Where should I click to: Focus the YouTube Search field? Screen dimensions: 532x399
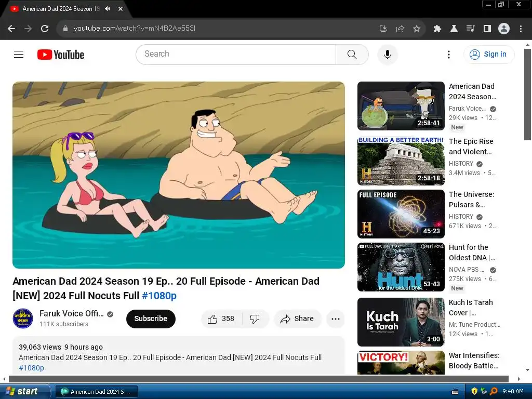(236, 54)
